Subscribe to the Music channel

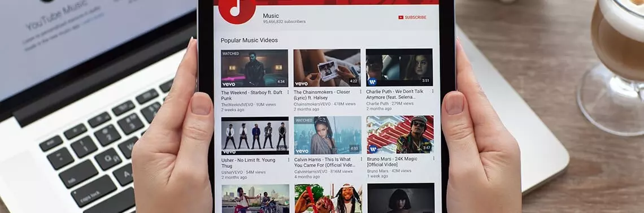click(412, 18)
